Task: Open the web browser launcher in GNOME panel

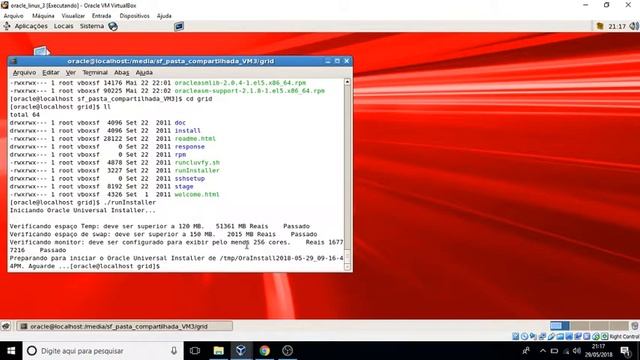Action: (x=113, y=26)
